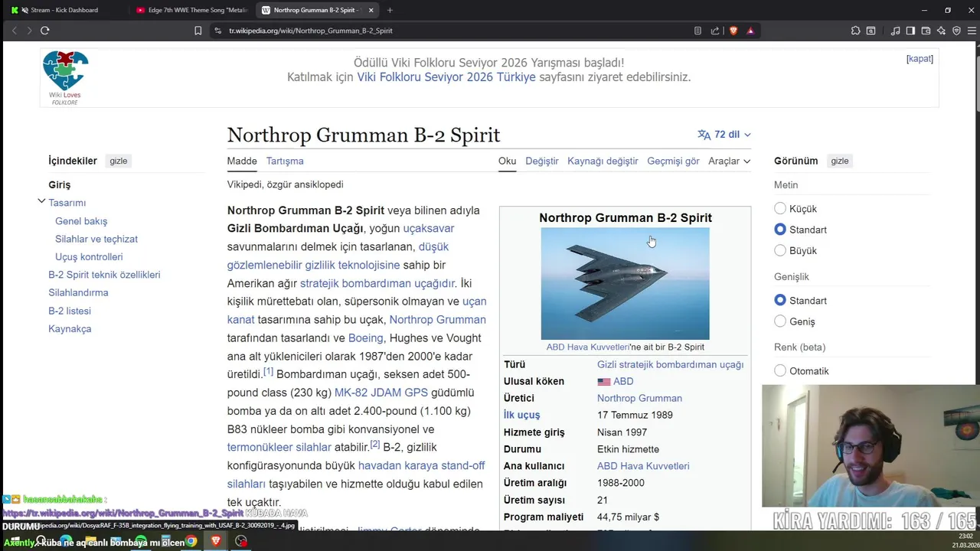Open a new tab with the plus icon
Image resolution: width=980 pixels, height=551 pixels.
click(390, 10)
